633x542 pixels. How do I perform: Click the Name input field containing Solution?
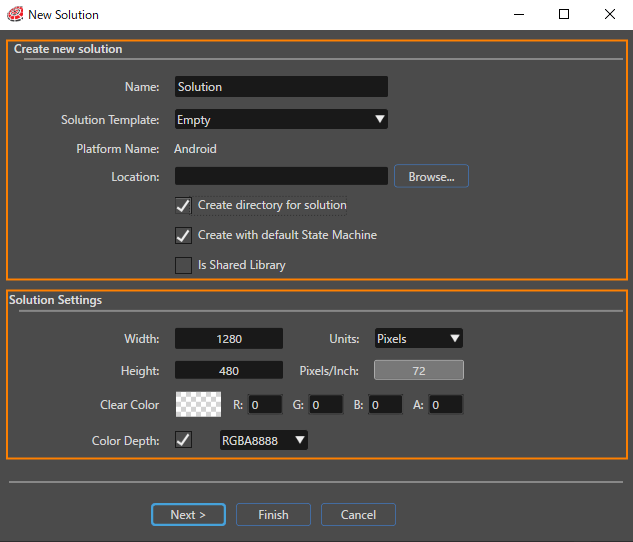(281, 87)
